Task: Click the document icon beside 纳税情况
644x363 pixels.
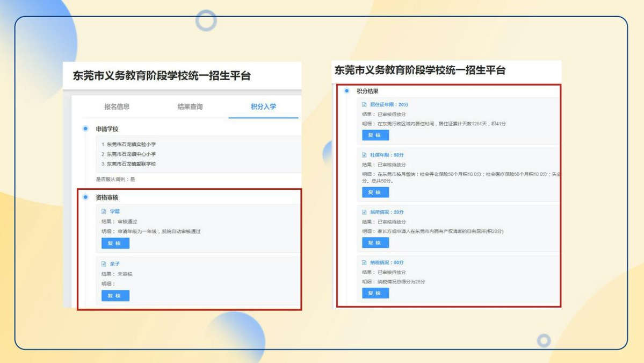Action: tap(364, 262)
